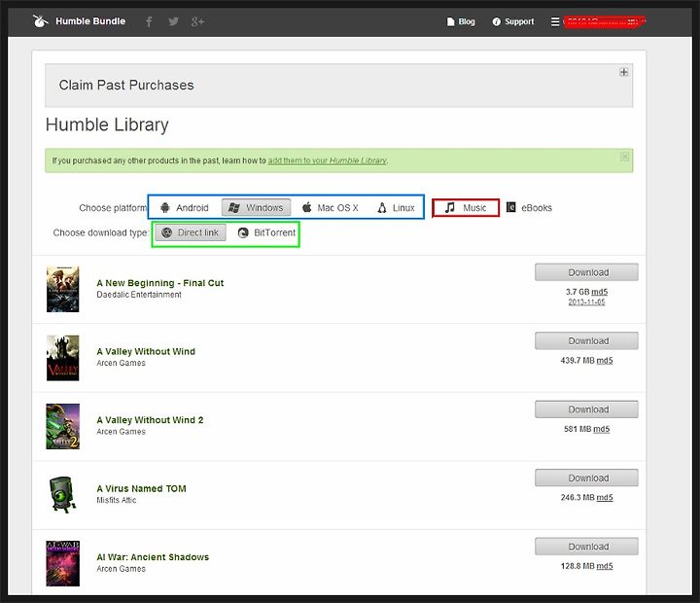Click A Valley Without Wind 2 cover
This screenshot has height=603, width=700.
(x=63, y=427)
